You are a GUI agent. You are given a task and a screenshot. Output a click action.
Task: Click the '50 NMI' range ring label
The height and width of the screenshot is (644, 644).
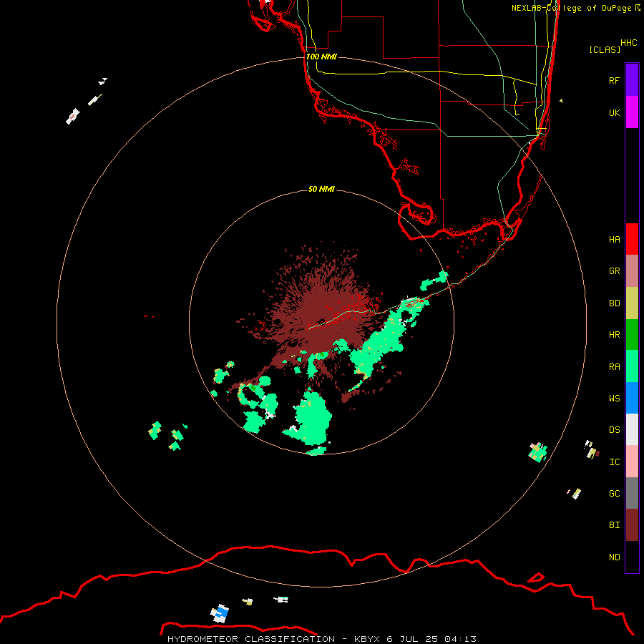pos(321,189)
